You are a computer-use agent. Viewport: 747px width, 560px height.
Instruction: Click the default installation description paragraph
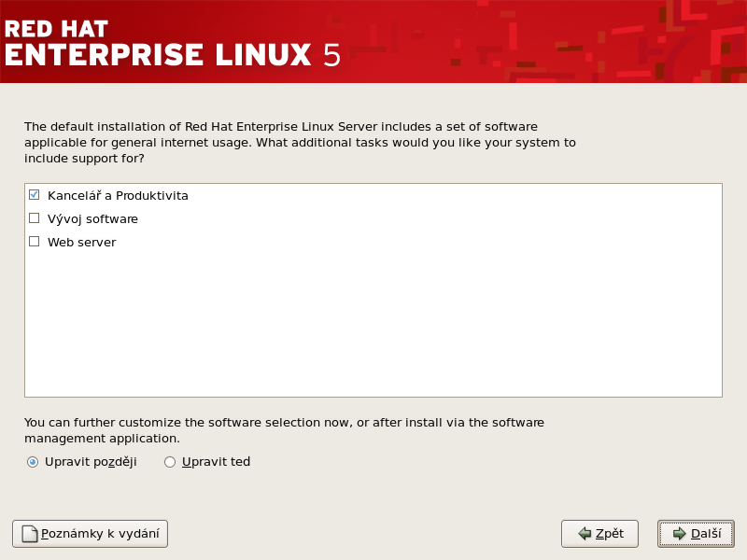coord(299,142)
